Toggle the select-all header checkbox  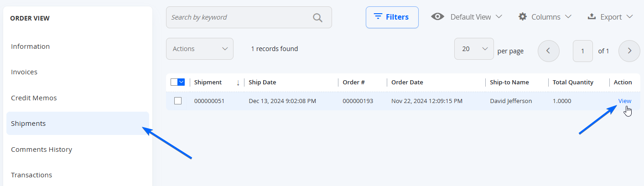[x=174, y=82]
